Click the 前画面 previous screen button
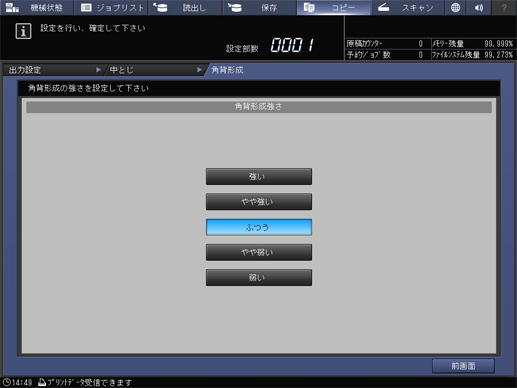 click(x=463, y=366)
